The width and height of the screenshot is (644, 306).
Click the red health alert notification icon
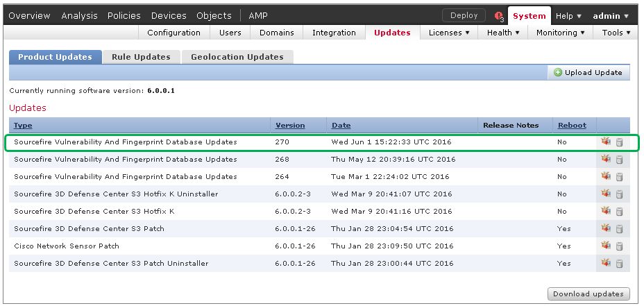pos(499,16)
